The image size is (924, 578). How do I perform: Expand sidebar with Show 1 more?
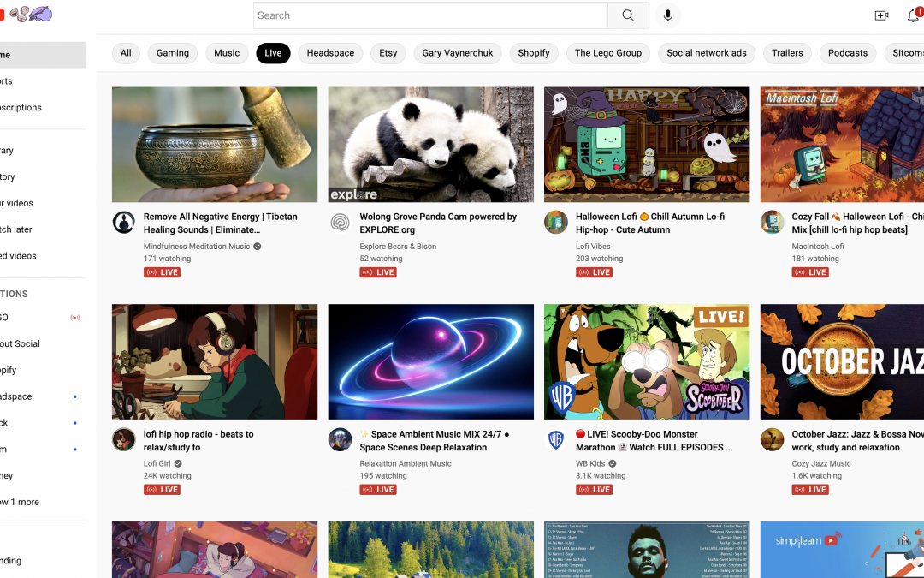point(21,502)
